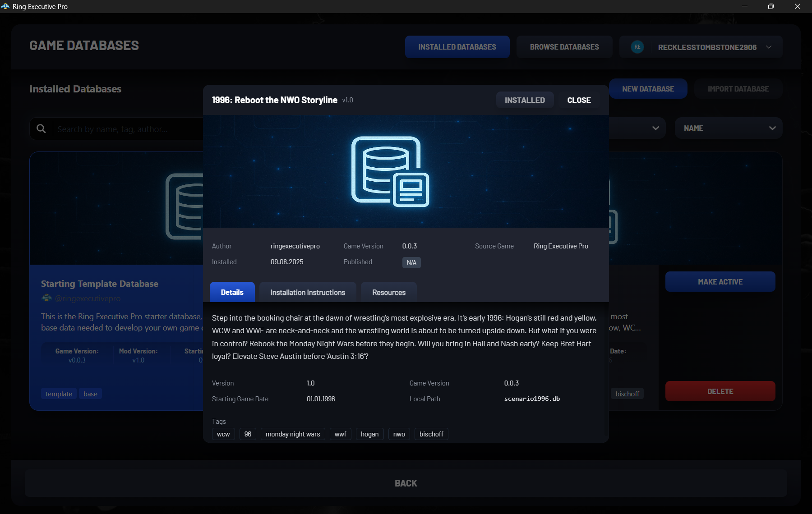Click the base tag on starter card
The width and height of the screenshot is (812, 514).
(90, 394)
